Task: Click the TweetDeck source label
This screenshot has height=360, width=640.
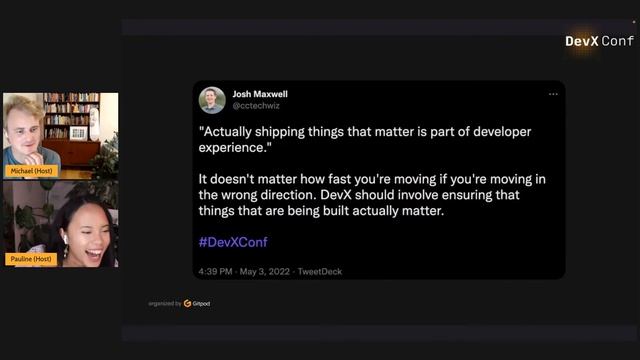Action: pyautogui.click(x=320, y=271)
